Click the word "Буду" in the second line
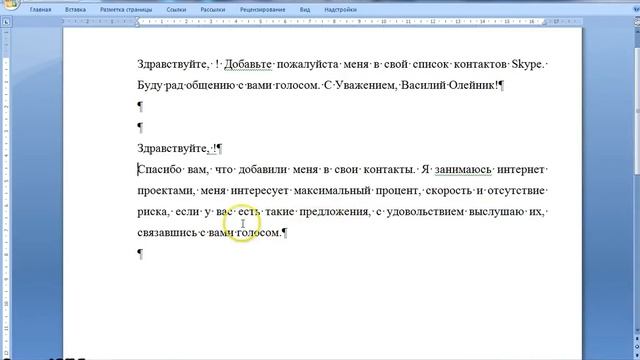The height and width of the screenshot is (360, 640). pyautogui.click(x=149, y=86)
